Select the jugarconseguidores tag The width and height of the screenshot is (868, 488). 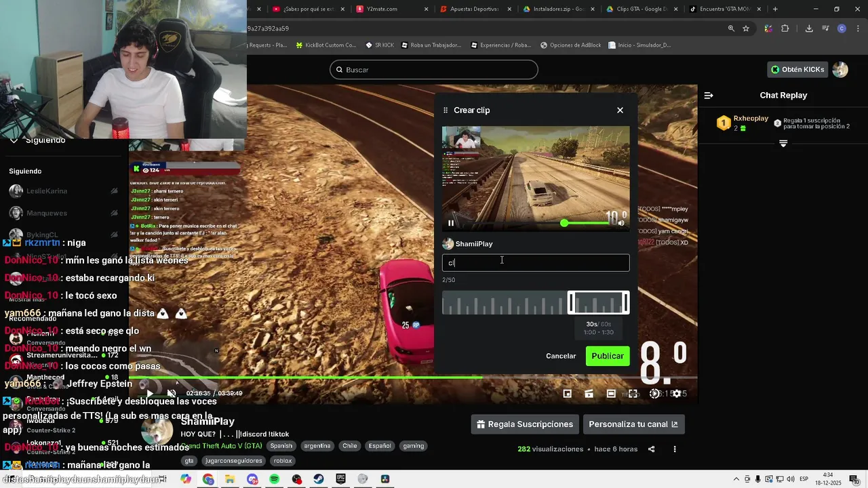point(235,461)
